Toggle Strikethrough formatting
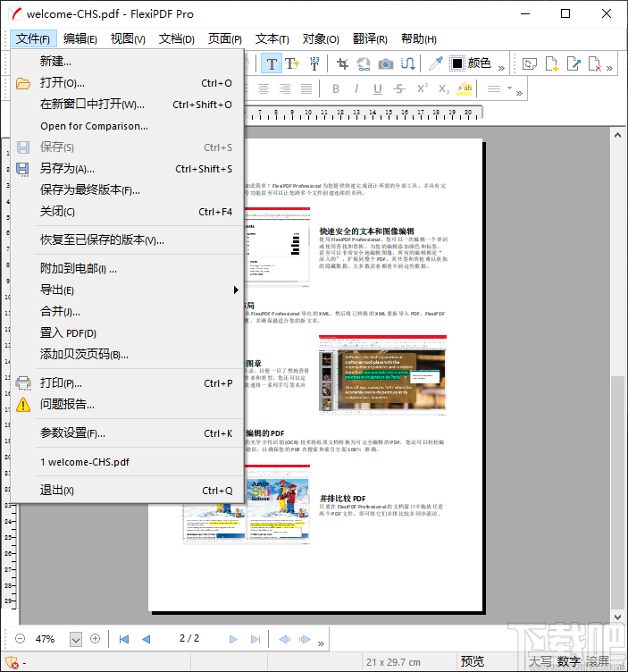 [399, 88]
